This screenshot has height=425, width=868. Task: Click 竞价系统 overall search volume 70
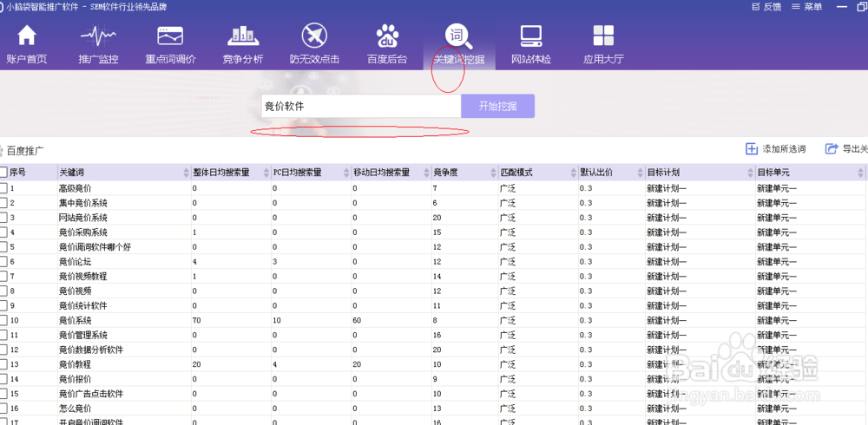(196, 320)
